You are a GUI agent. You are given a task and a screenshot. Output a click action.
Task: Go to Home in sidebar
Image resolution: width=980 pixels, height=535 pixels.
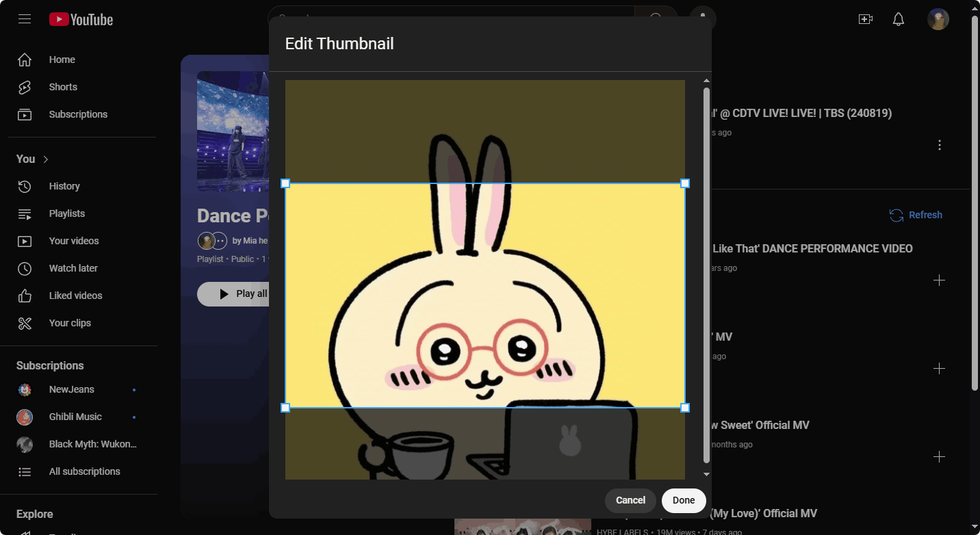point(82,60)
